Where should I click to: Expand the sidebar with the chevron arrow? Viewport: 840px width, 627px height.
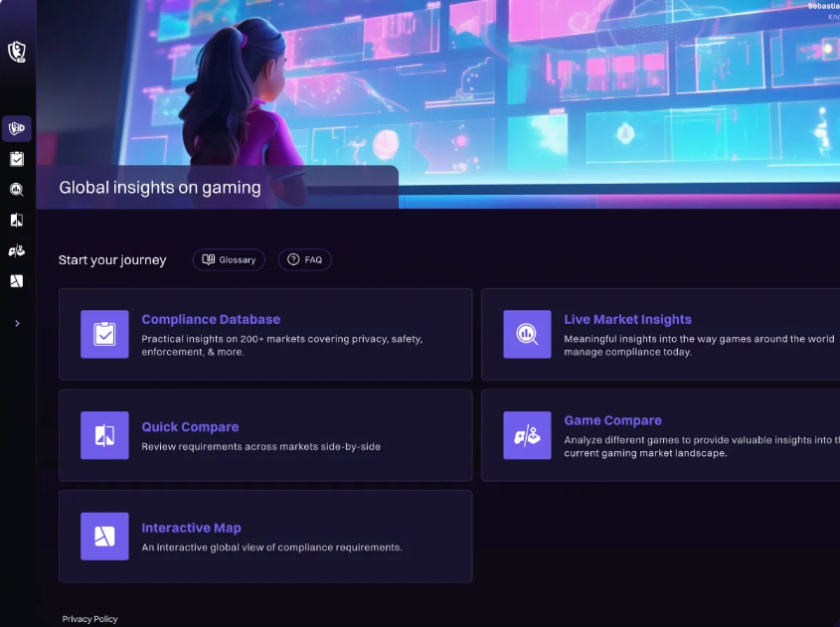pos(17,323)
